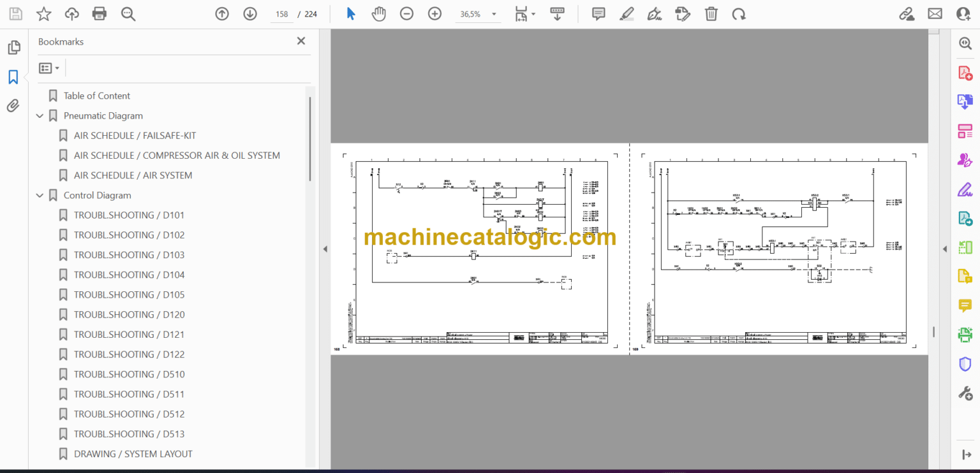This screenshot has width=980, height=473.
Task: Open search using the magnifier icon
Action: point(128,13)
